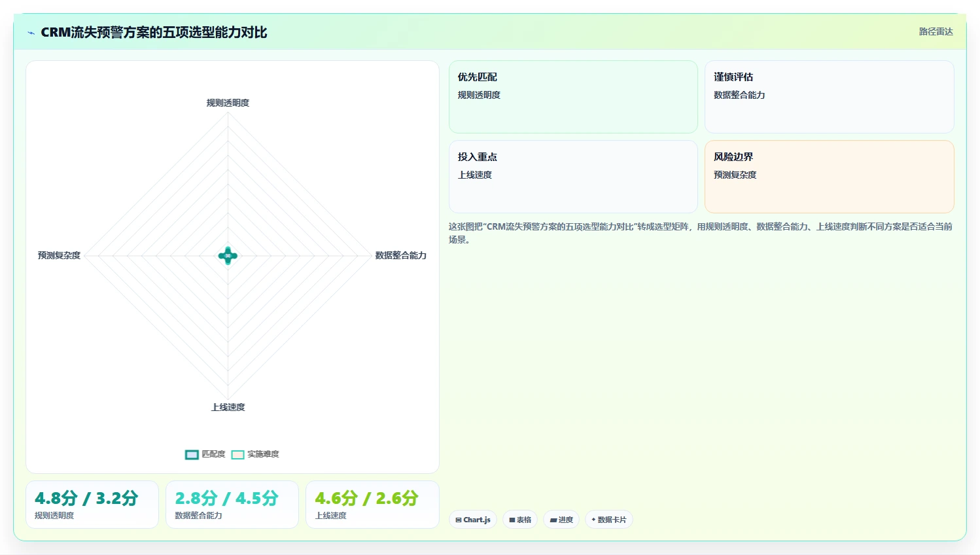Click the 匹配度 legend color box
The image size is (980, 555).
pos(192,455)
